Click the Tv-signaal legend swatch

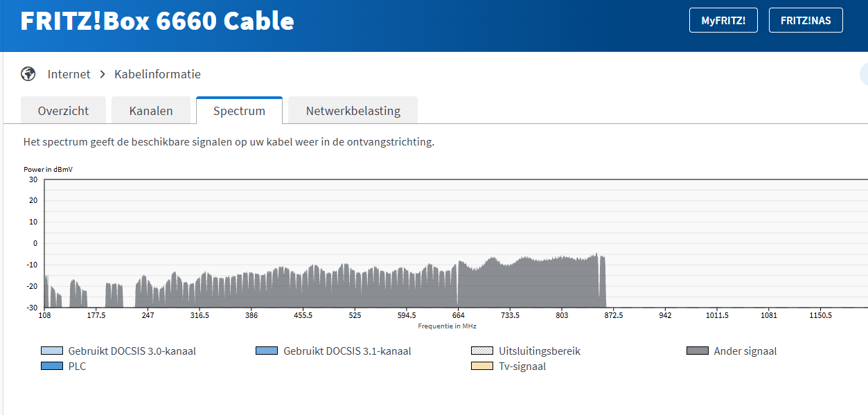[482, 366]
